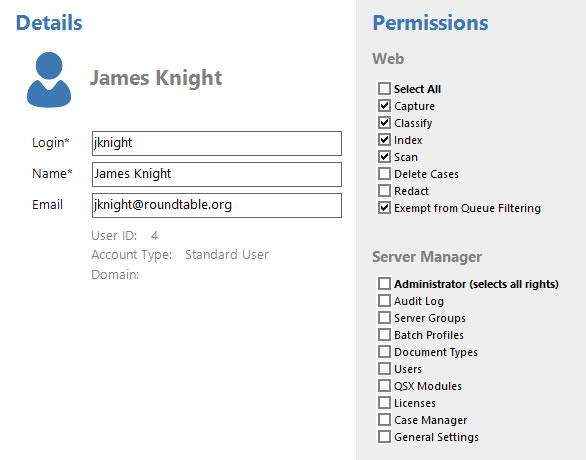The width and height of the screenshot is (586, 460).
Task: Enable the Audit Log right
Action: (x=384, y=300)
